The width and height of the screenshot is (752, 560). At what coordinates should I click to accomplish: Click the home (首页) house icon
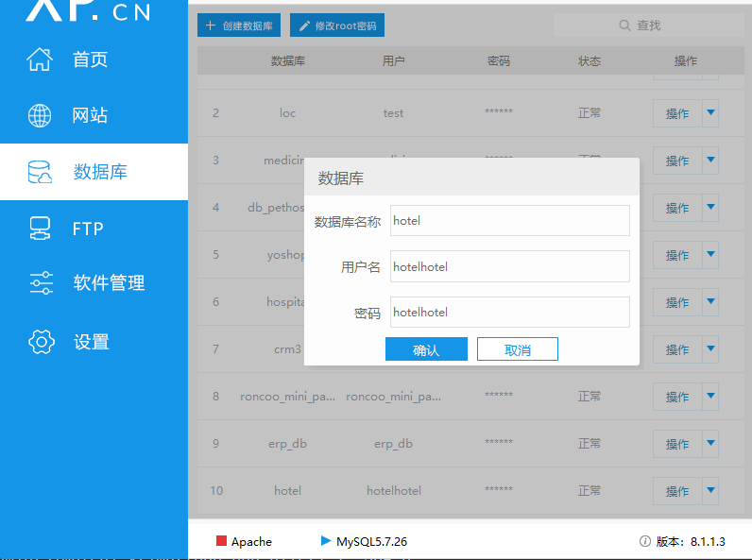[40, 59]
